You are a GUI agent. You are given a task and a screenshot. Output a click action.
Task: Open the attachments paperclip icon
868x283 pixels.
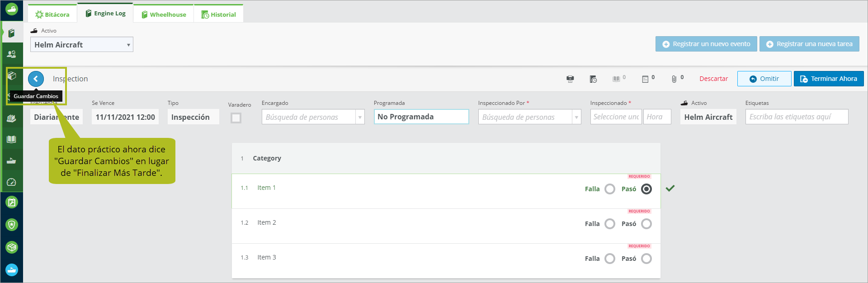pos(674,79)
